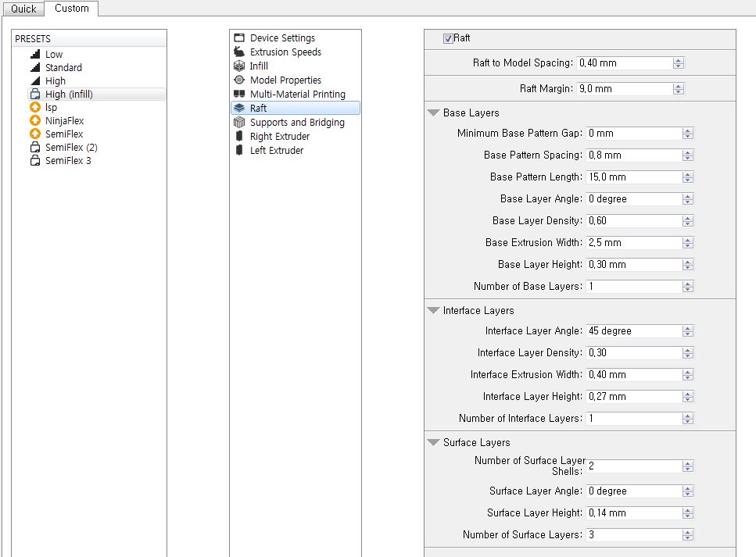The width and height of the screenshot is (756, 557).
Task: Select the Custom tab
Action: 71,8
